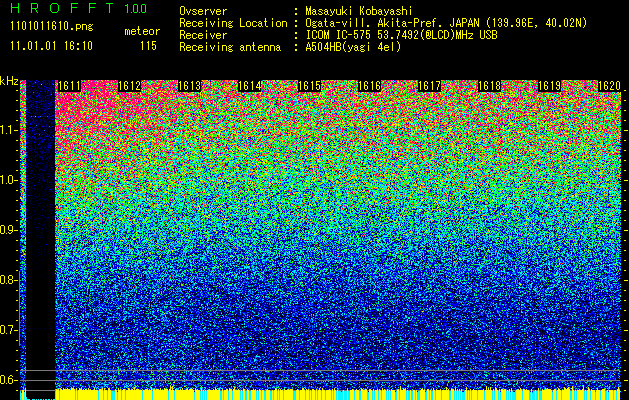Select the file name 1101011610.png

(x=52, y=26)
